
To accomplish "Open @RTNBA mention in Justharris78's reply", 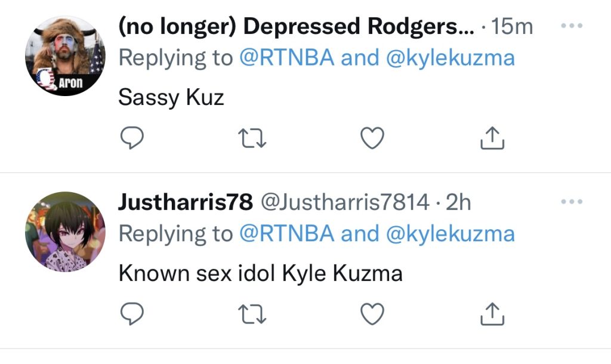I will [287, 233].
